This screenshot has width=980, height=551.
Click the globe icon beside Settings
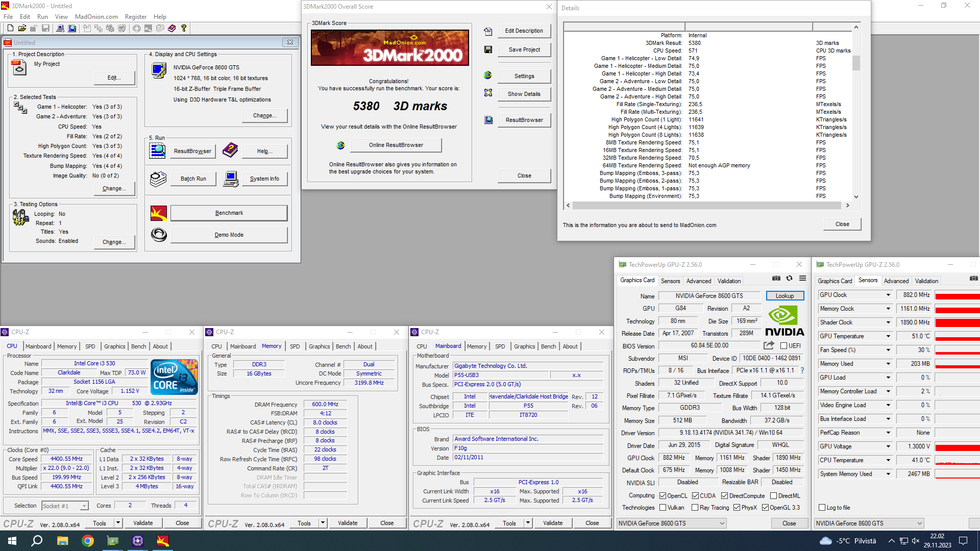pos(488,76)
